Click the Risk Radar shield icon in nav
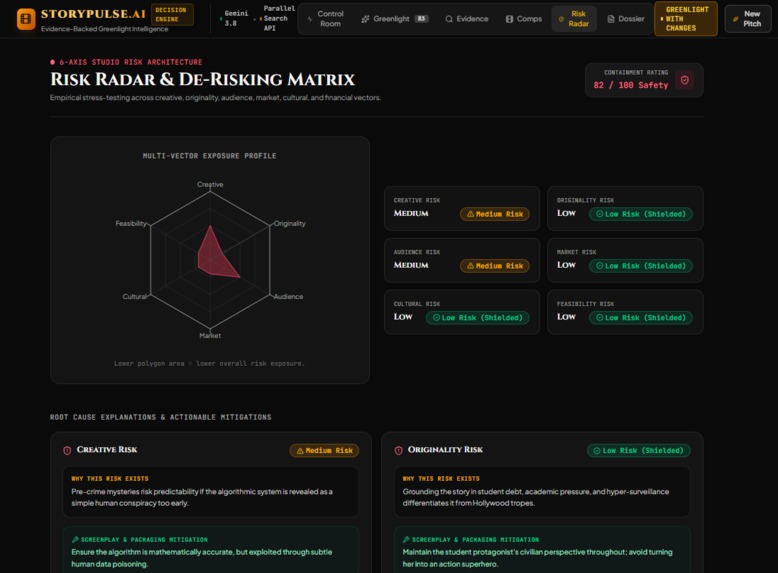Screen dimensions: 778x573 point(561,19)
